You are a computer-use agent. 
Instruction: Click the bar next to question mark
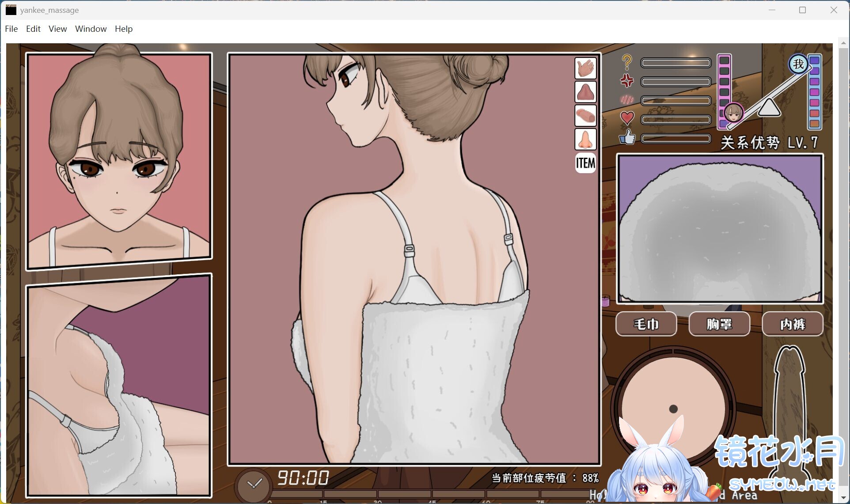676,63
